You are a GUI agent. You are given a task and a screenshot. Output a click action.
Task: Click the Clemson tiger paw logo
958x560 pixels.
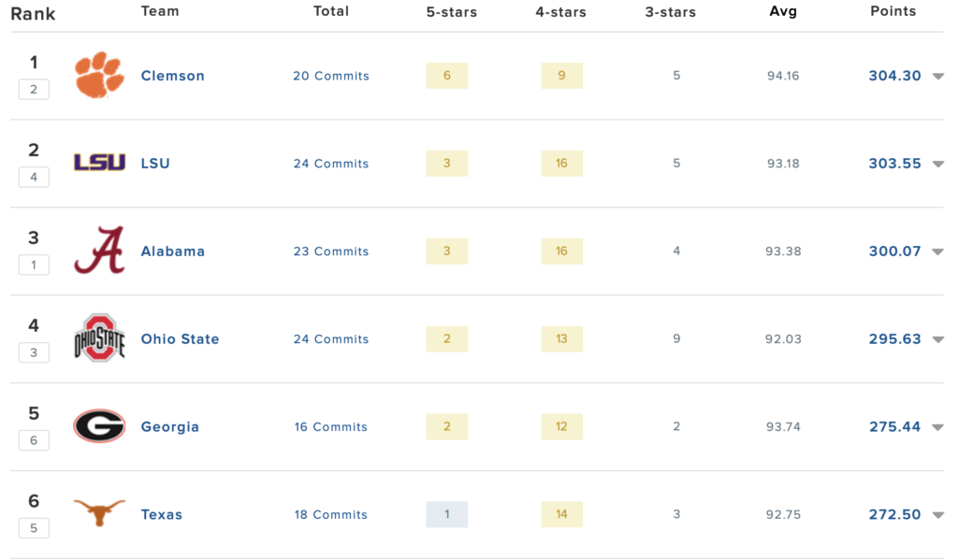tap(98, 76)
